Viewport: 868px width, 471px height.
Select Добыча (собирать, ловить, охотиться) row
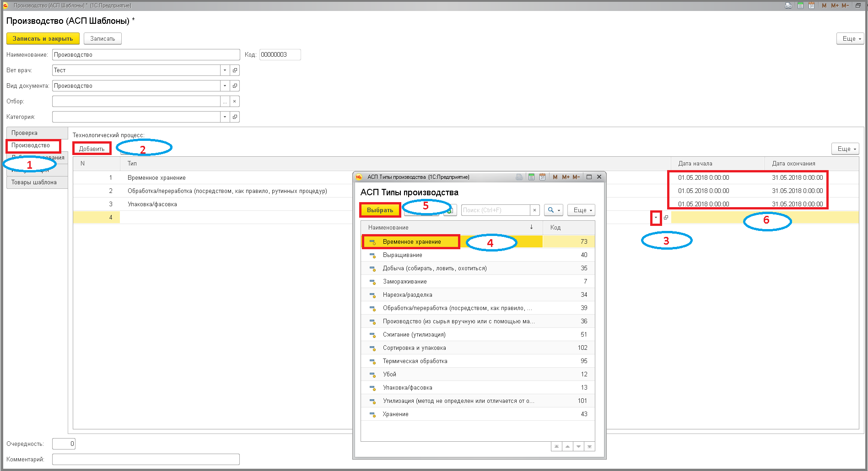[478, 268]
